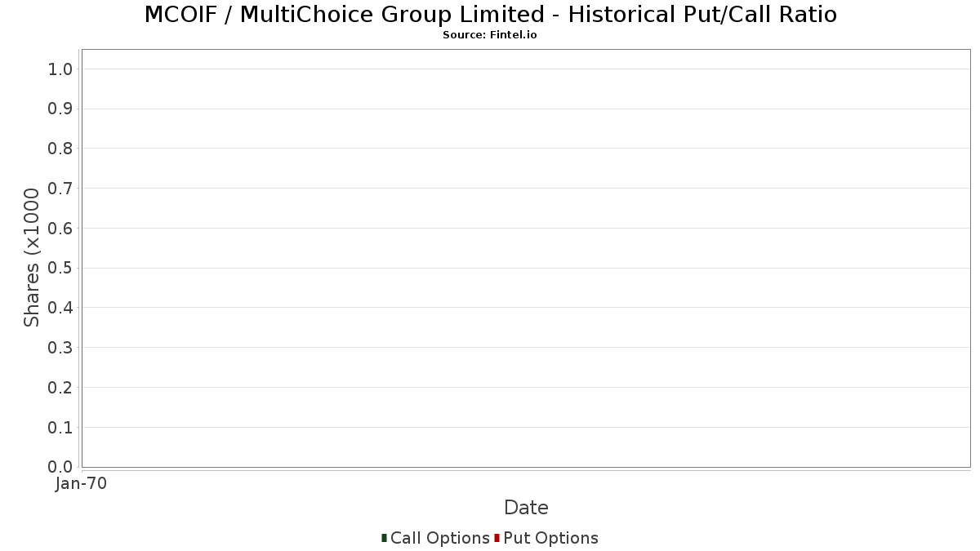Image resolution: width=980 pixels, height=551 pixels.
Task: Click the Shares (x1000 y-axis title
Action: tap(32, 258)
